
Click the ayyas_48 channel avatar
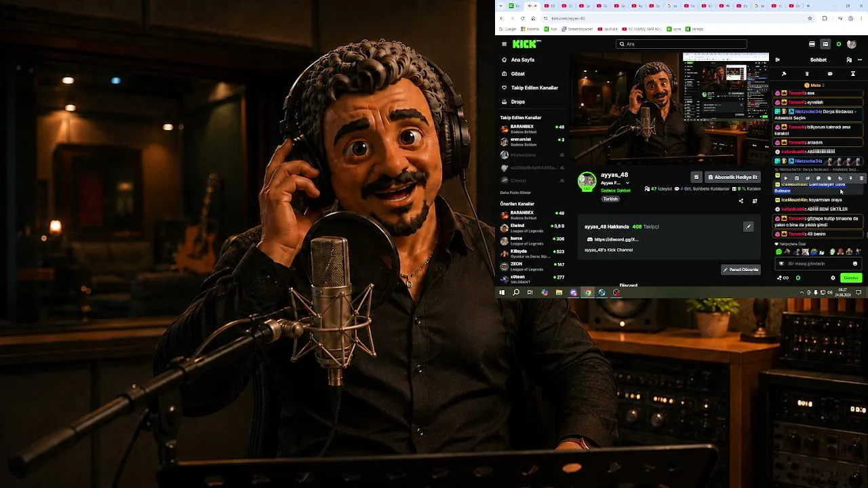tap(587, 181)
